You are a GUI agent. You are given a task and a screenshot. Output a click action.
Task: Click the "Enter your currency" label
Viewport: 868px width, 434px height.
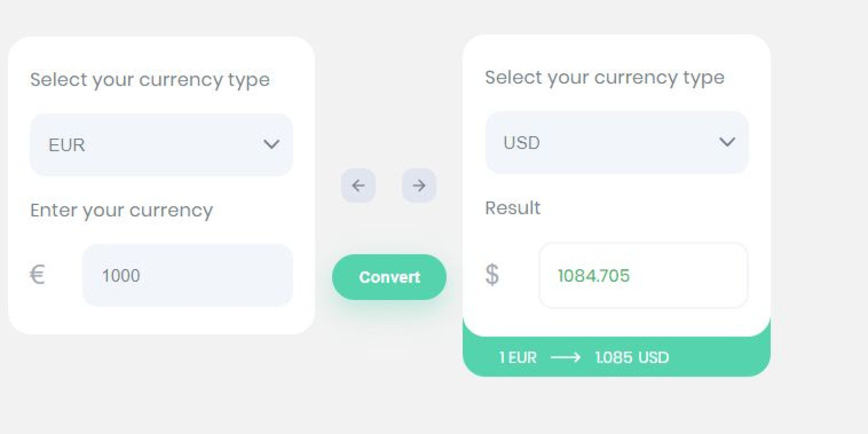[x=122, y=210]
